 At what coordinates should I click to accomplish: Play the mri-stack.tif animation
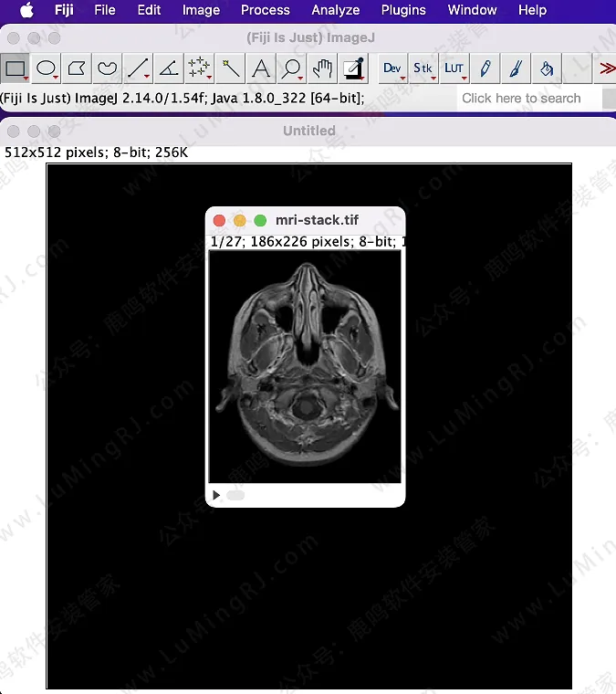point(216,495)
